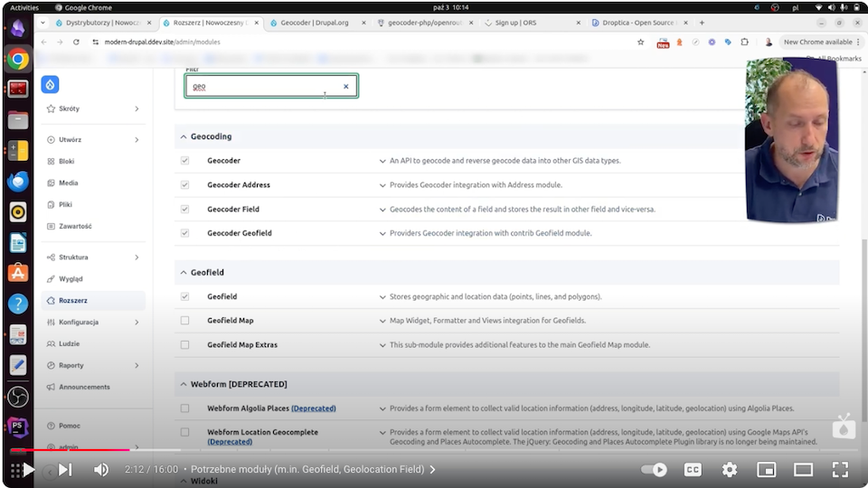Viewport: 868px width, 488px height.
Task: Switch to geocoder-php/openroute tab
Action: click(423, 23)
